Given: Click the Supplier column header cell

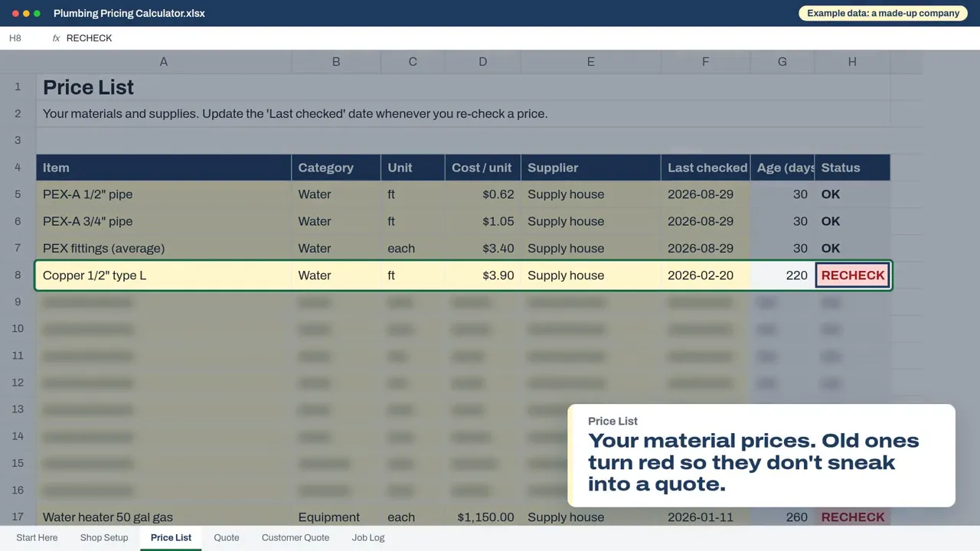Looking at the screenshot, I should 591,168.
